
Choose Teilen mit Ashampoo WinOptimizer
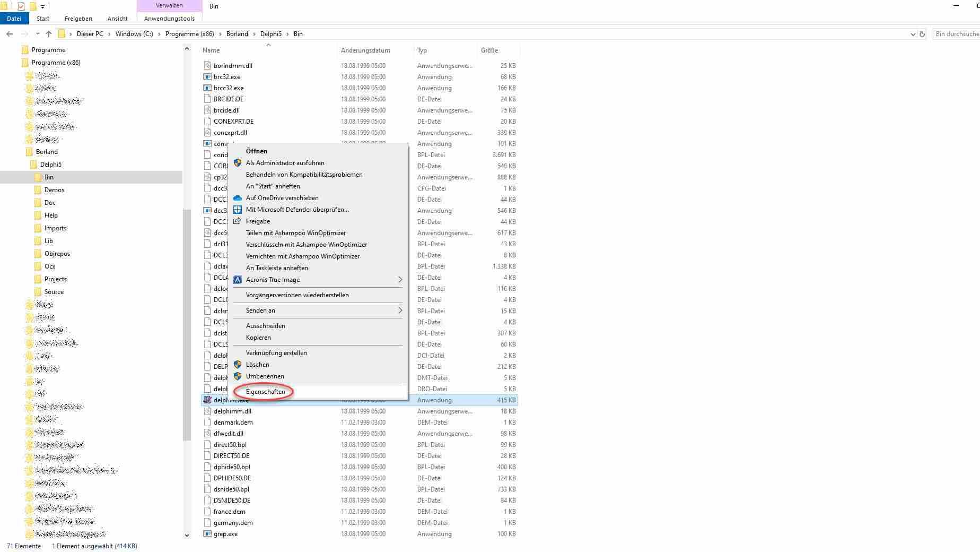(318, 233)
